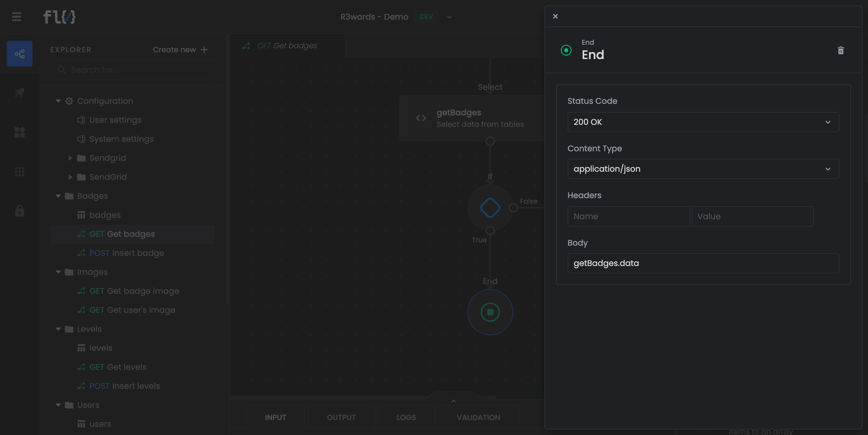Click the flow icon in Get badges tab
The height and width of the screenshot is (435, 868).
click(x=246, y=46)
